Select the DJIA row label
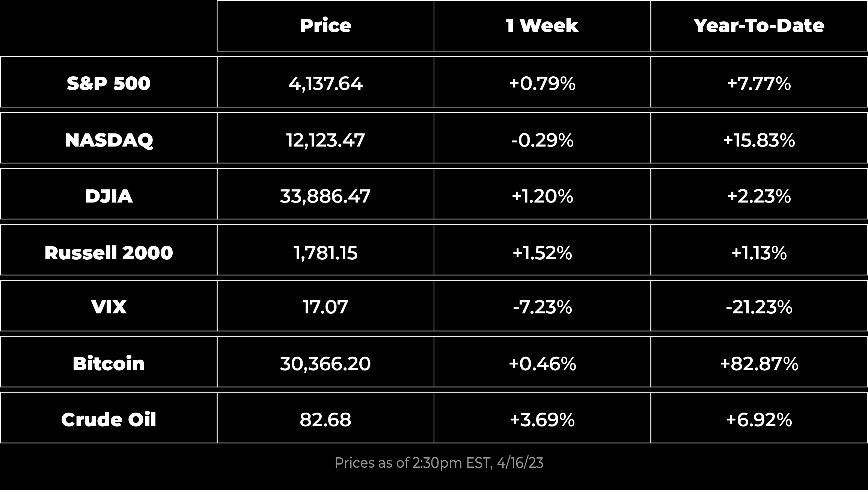 (x=108, y=196)
